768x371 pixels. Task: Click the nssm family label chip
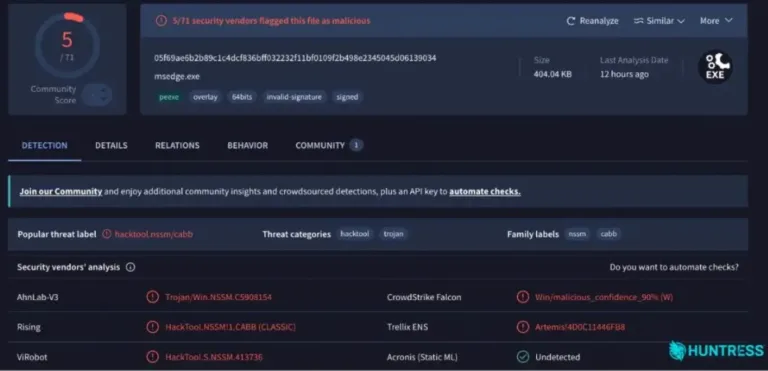coord(577,234)
